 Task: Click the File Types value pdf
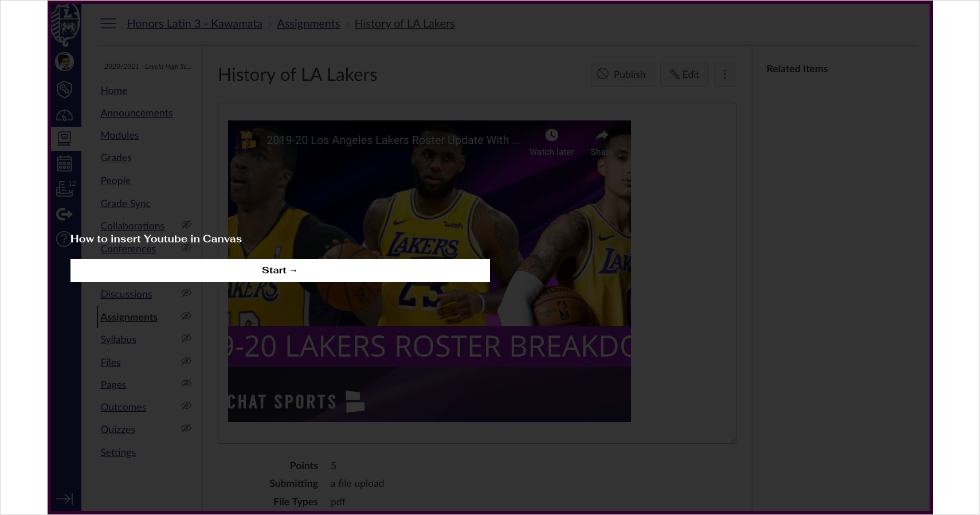tap(338, 502)
